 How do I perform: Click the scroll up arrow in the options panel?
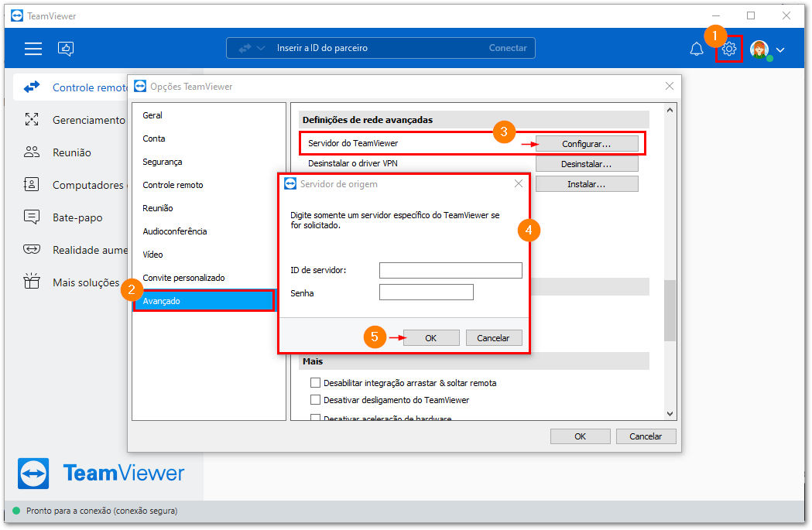click(670, 110)
